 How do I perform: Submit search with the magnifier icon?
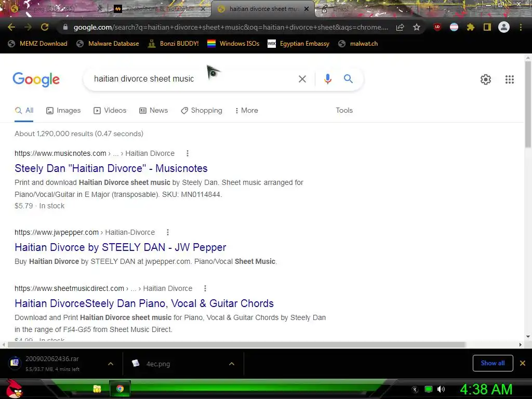click(348, 79)
